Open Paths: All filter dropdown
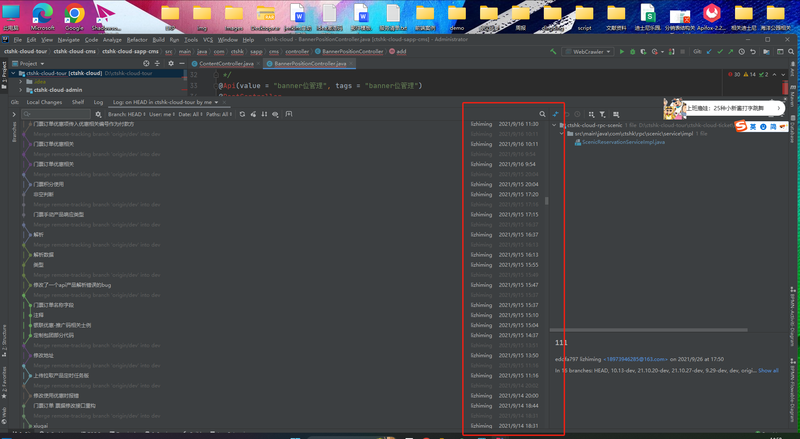The image size is (800, 439). (x=219, y=114)
